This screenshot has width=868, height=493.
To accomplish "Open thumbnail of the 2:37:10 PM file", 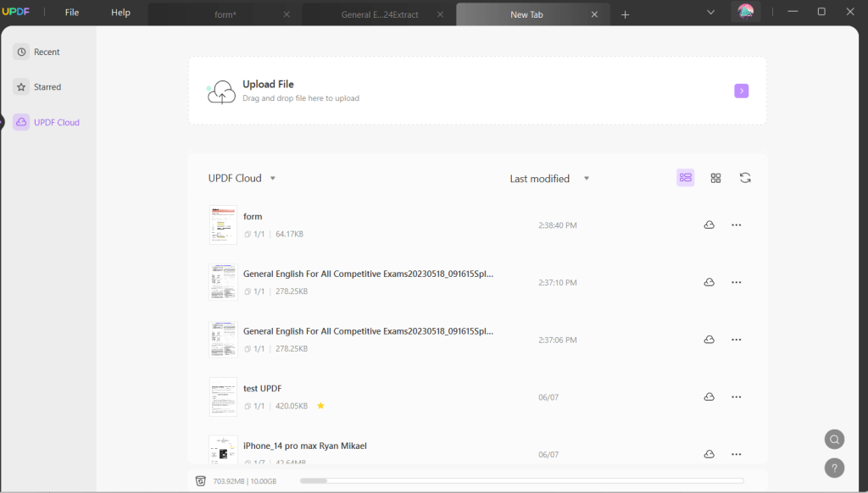I will tap(223, 282).
